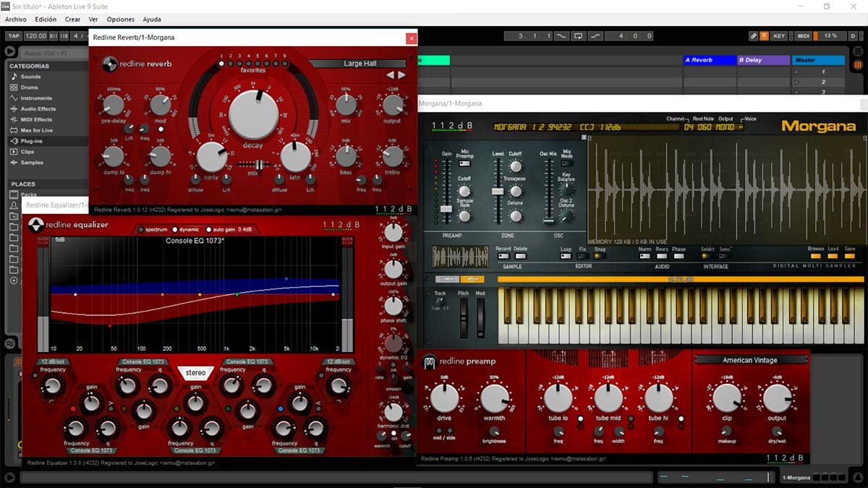Open the Max for Live category
Screen dimensions: 868x488
37,131
